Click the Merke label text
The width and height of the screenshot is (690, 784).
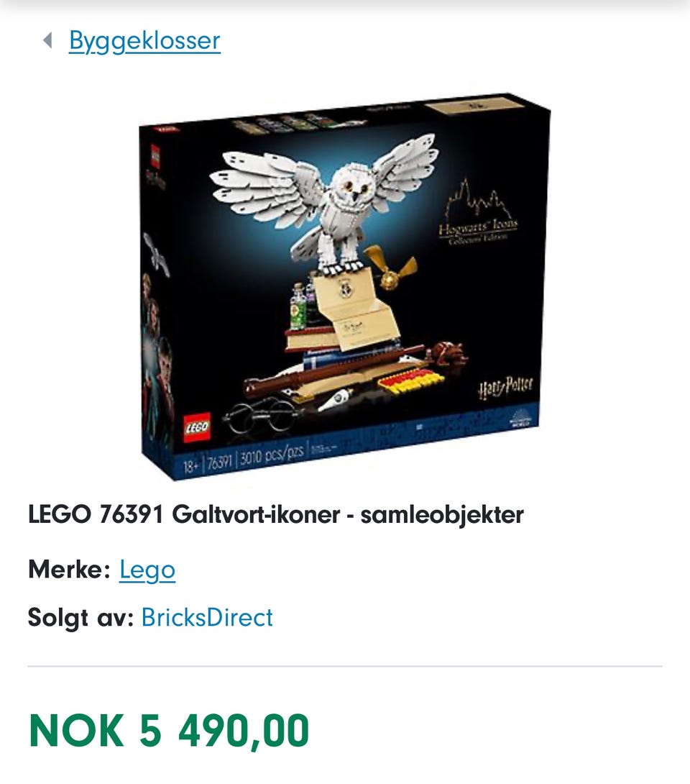click(69, 570)
